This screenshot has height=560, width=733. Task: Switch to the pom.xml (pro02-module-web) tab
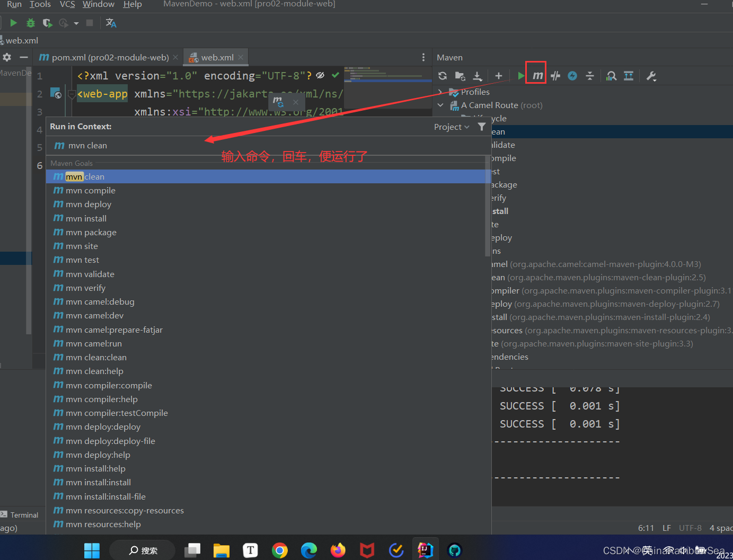(x=104, y=57)
